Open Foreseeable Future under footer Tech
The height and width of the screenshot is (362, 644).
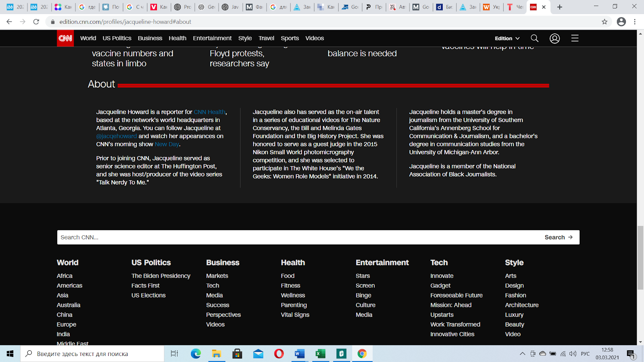[x=456, y=295]
